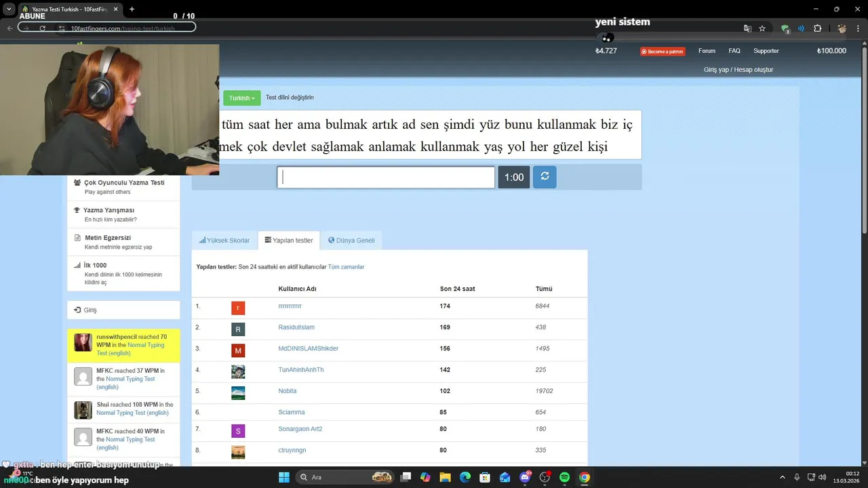Open a new browser tab with plus
This screenshot has width=868, height=488.
(132, 9)
